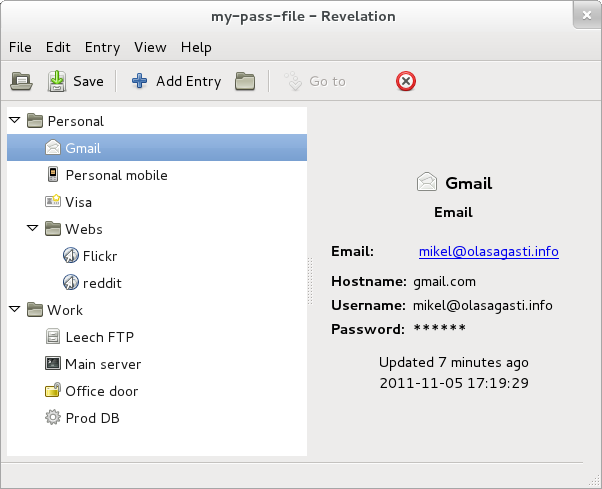Select the Flickr entry name
Viewport: 602px width, 489px height.
coord(100,256)
